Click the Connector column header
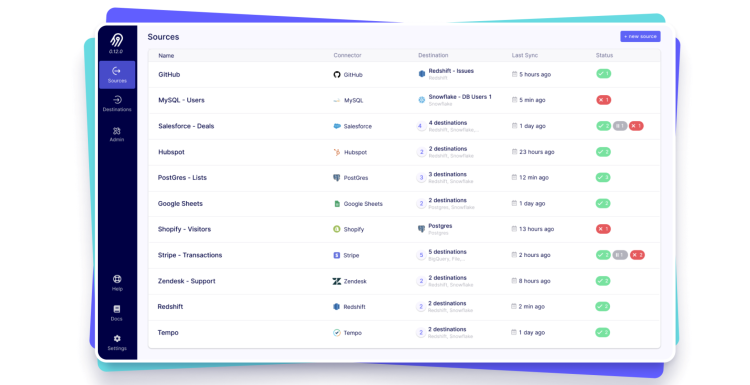Viewport: 750px width, 385px height. click(347, 55)
